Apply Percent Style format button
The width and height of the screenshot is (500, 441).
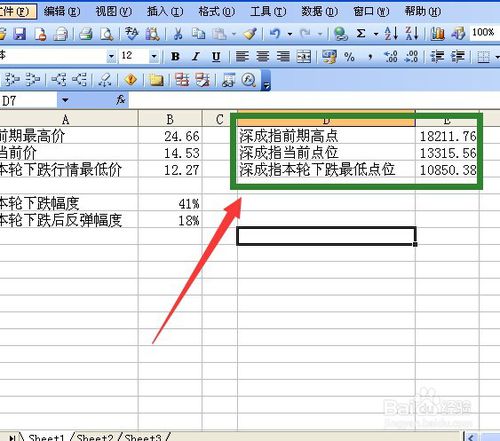point(349,57)
